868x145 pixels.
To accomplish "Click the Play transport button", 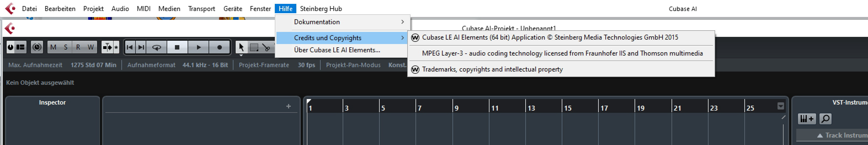I will (198, 47).
